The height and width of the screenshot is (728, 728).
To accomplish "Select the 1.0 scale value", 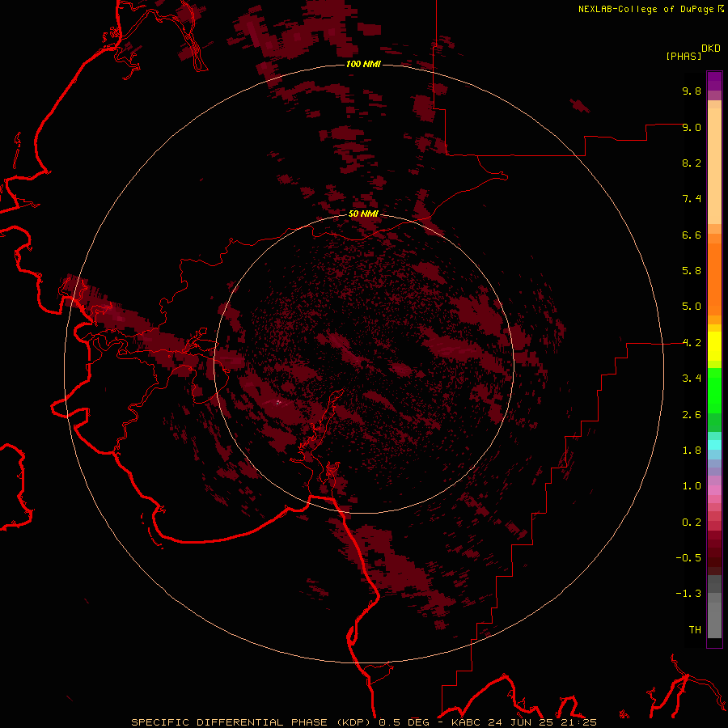I will click(692, 486).
